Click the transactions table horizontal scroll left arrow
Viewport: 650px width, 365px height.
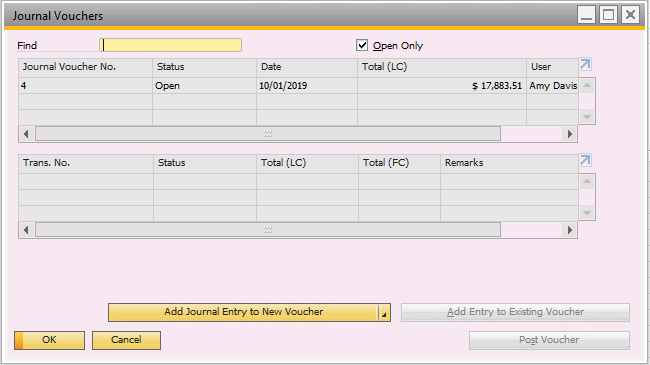[x=27, y=230]
